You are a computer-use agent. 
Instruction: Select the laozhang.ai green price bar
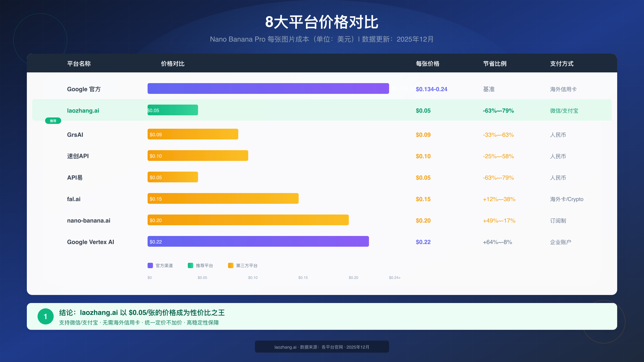(173, 110)
